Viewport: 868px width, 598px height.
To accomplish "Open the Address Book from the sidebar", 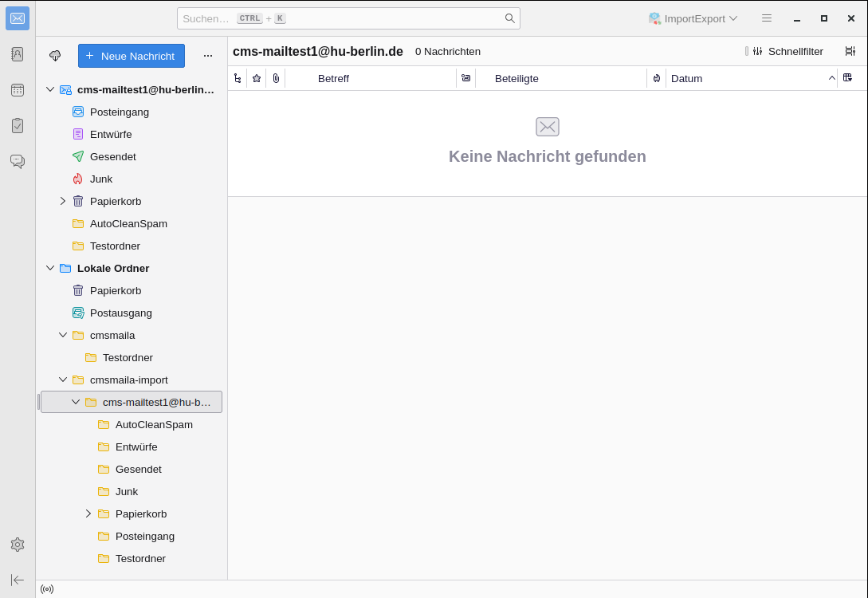I will click(18, 54).
